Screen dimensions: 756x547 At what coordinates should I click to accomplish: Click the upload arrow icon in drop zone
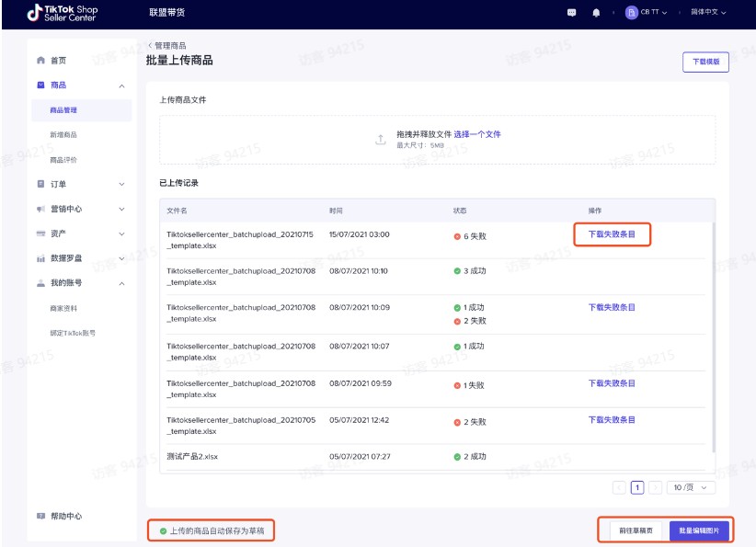tap(380, 140)
